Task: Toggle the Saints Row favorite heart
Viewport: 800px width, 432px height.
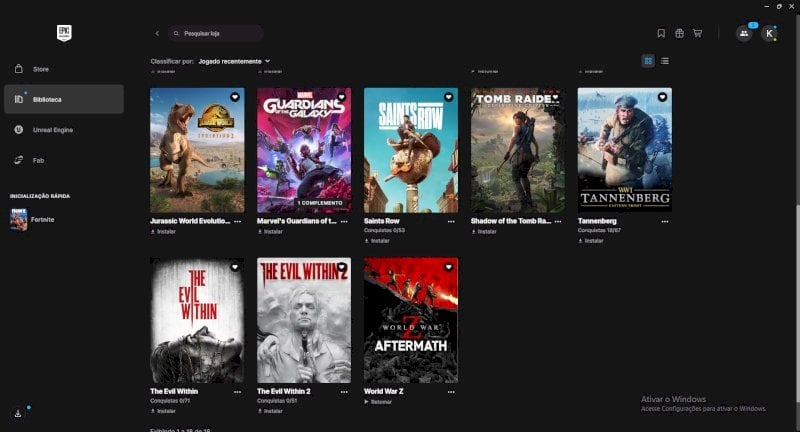Action: (x=448, y=97)
